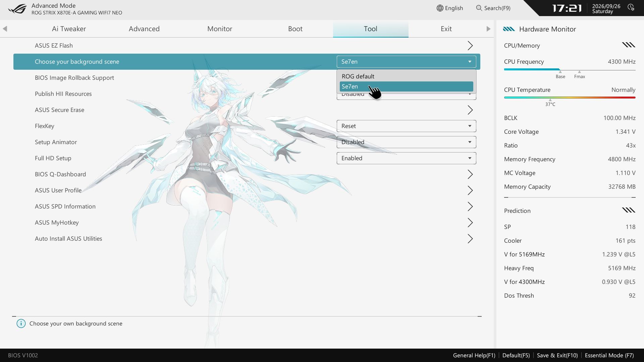Image resolution: width=644 pixels, height=362 pixels.
Task: Click the 17:21 clock display
Action: pos(567,8)
